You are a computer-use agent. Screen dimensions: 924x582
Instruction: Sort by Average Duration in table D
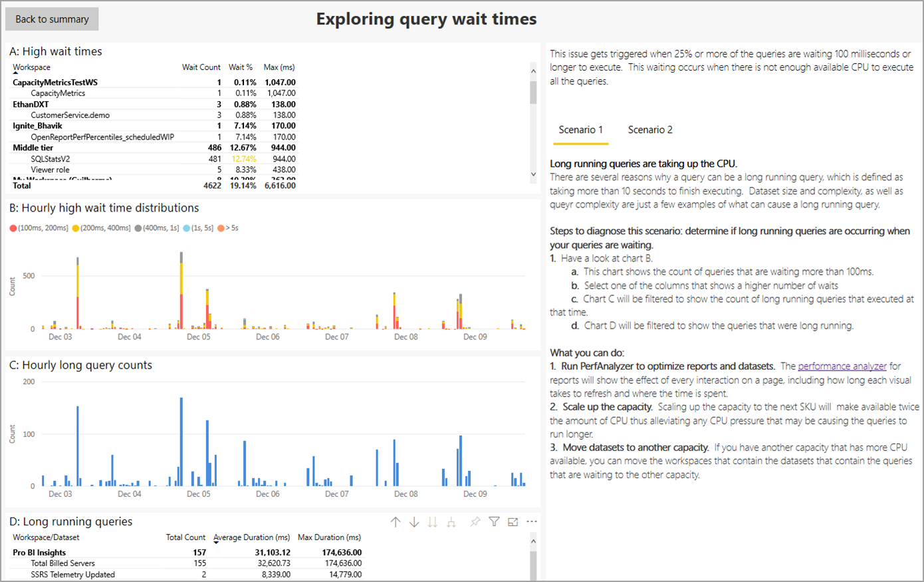[251, 537]
